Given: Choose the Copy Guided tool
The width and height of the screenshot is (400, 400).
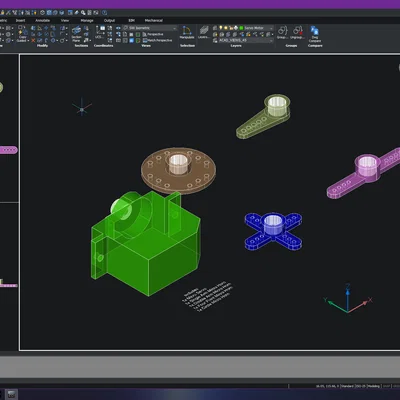Looking at the screenshot, I should click(x=22, y=34).
